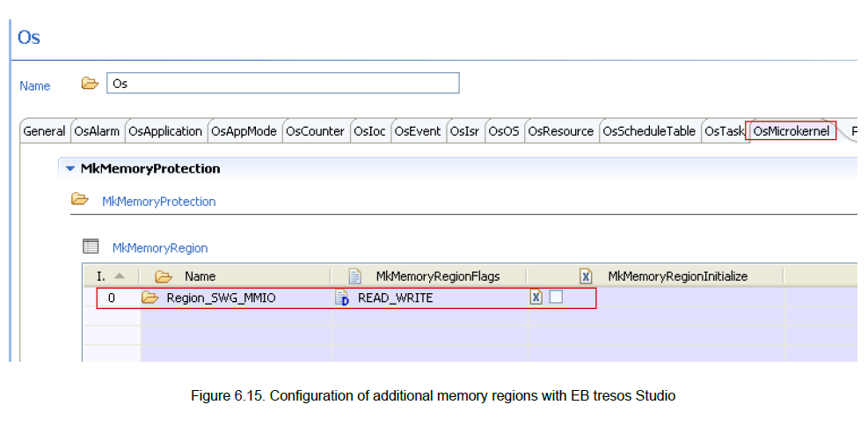Viewport: 868px width, 427px height.
Task: Select the OsTask tab
Action: (x=724, y=131)
